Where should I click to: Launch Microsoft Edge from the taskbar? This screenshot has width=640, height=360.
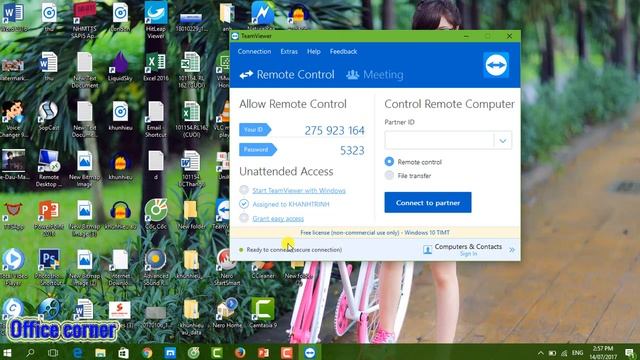(x=78, y=353)
